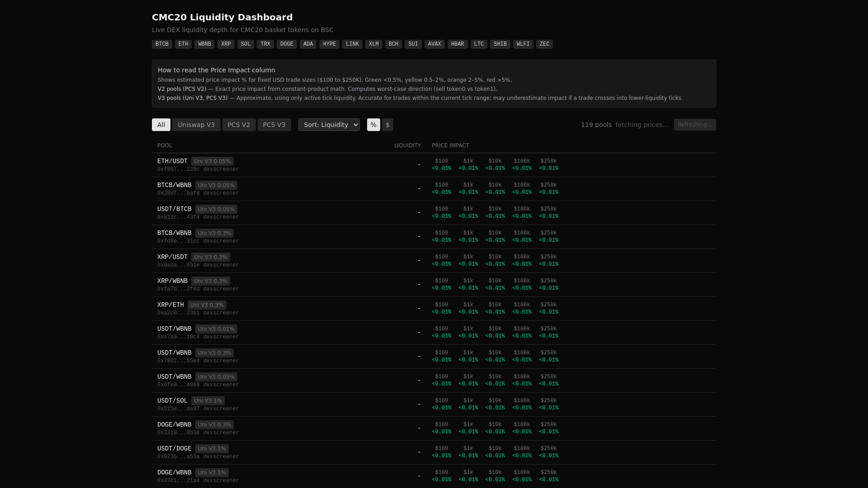Open dexscreener link for XRP/ETH pool

221,313
